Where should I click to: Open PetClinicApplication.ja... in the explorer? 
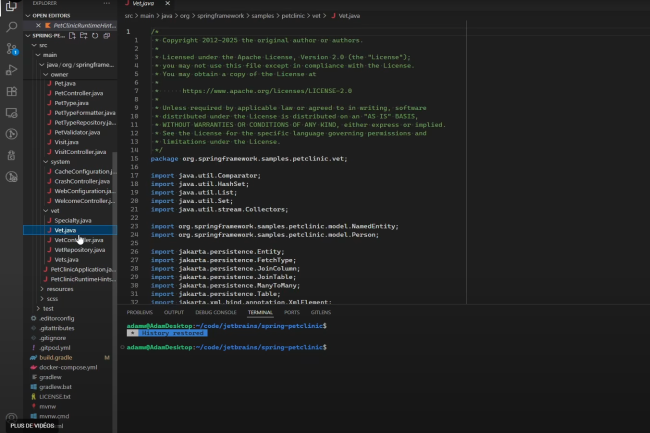(83, 269)
